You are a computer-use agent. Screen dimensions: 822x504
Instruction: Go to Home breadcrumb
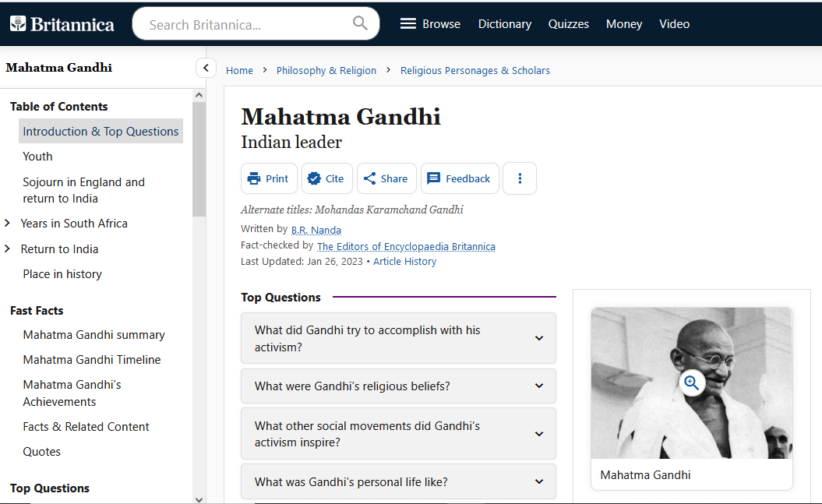click(x=239, y=70)
